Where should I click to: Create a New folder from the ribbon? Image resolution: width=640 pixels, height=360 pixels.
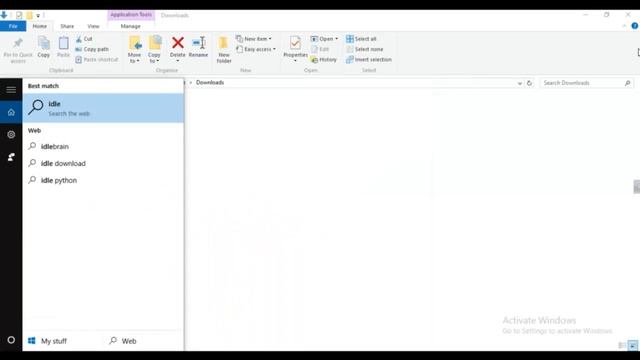(x=224, y=49)
